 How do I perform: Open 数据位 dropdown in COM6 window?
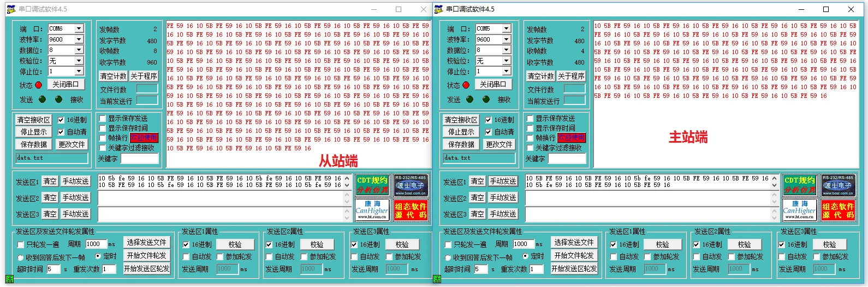tap(79, 50)
